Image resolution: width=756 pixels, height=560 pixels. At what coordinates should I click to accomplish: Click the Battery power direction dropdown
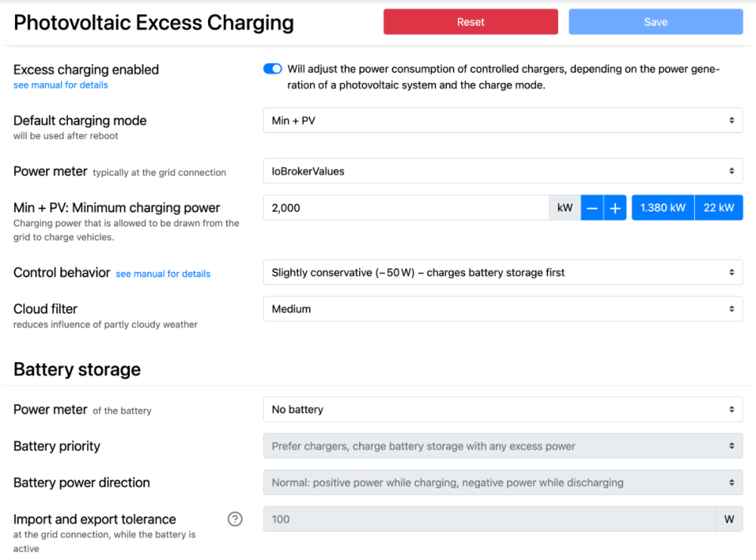(x=503, y=483)
